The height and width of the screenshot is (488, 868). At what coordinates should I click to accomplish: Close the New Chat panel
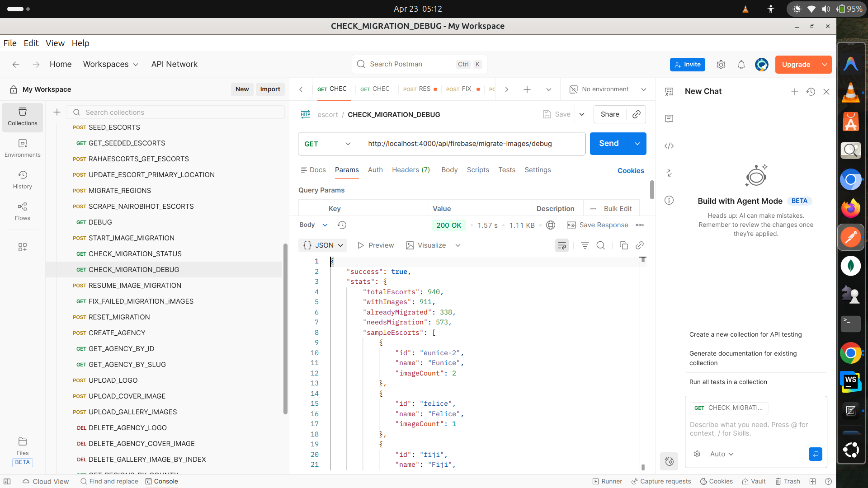pyautogui.click(x=826, y=92)
